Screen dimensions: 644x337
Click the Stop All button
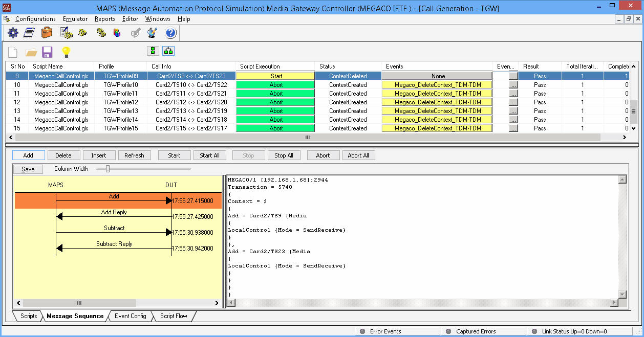284,155
